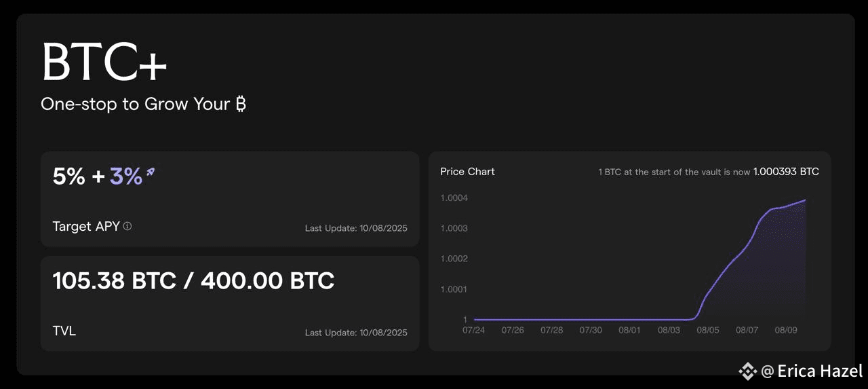Screen dimensions: 868x389
Task: Click the Target APY info icon
Action: click(x=127, y=226)
